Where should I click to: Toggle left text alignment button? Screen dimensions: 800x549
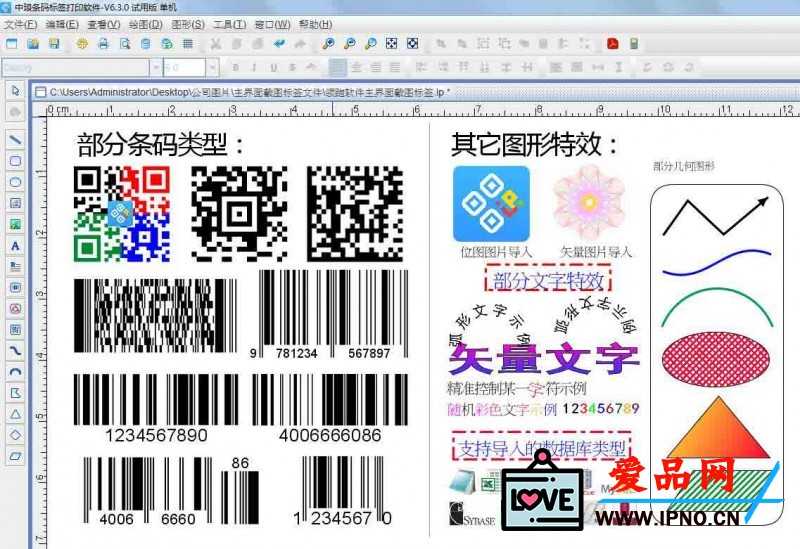[x=337, y=67]
